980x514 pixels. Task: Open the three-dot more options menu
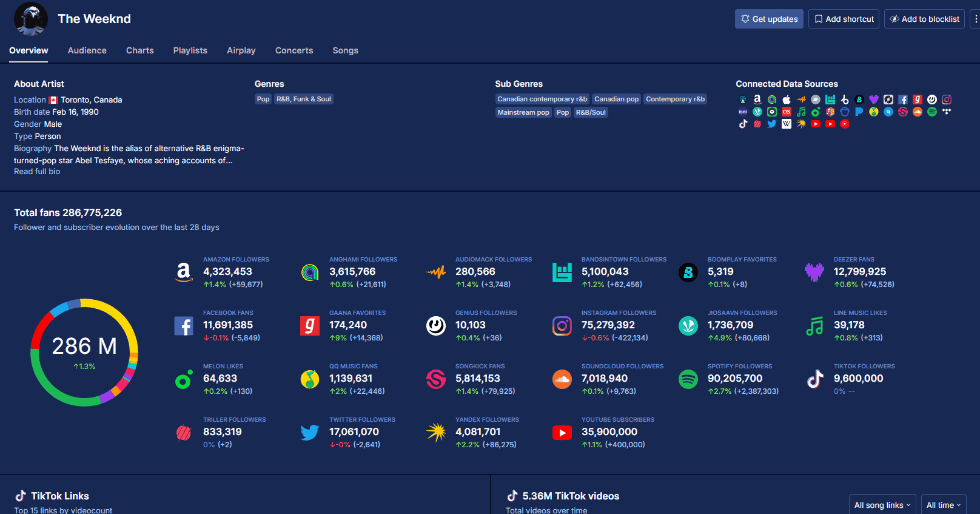point(975,19)
